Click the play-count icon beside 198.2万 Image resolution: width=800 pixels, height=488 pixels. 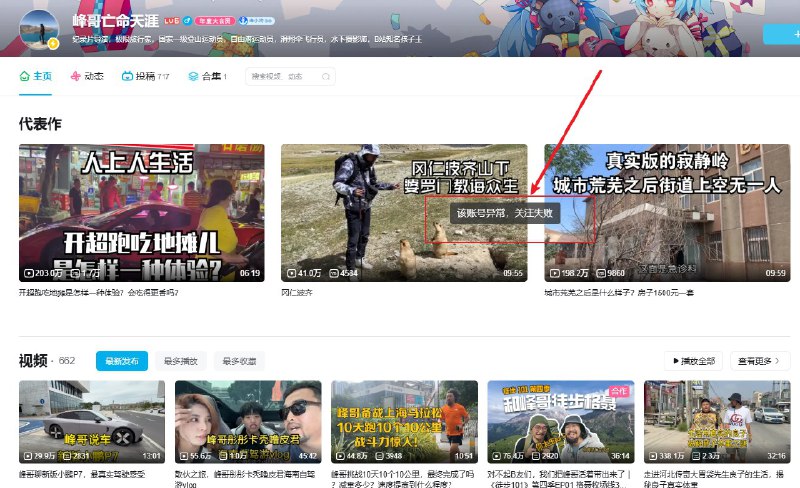coord(555,273)
